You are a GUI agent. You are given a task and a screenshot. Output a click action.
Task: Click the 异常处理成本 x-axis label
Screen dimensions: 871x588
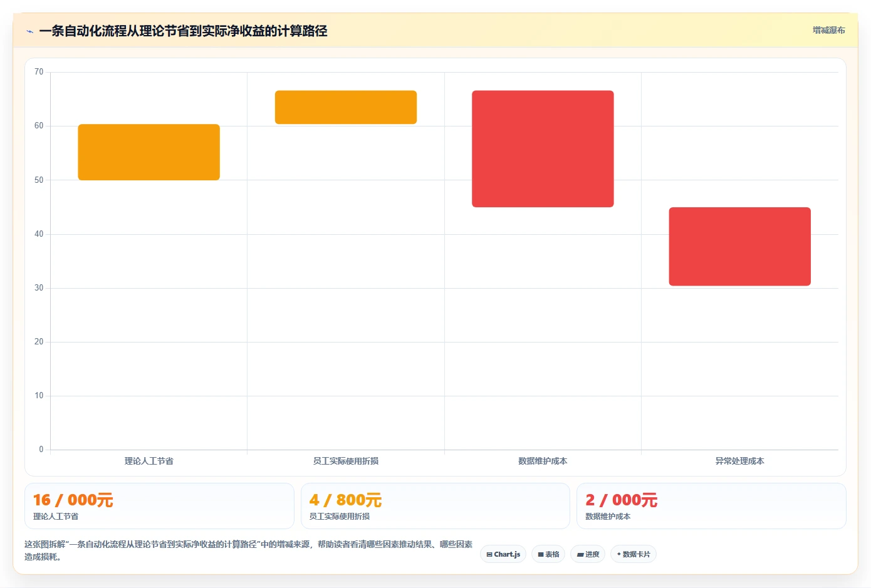point(740,461)
